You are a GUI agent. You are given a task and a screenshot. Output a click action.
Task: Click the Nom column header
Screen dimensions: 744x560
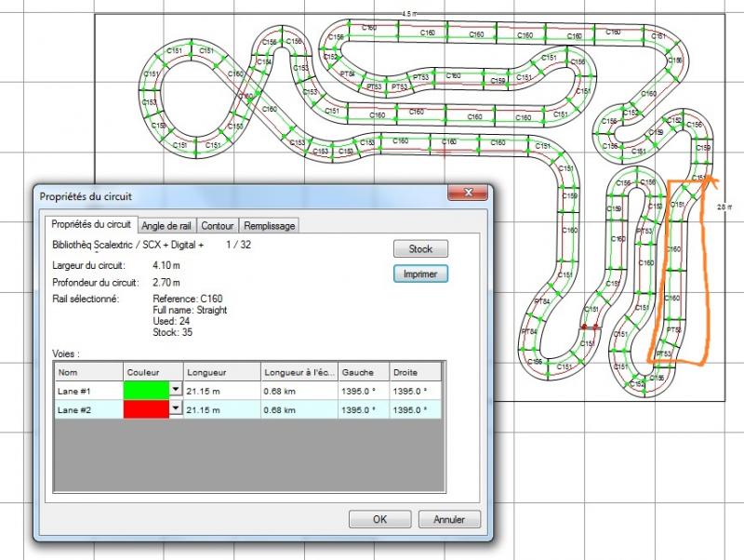coord(88,370)
